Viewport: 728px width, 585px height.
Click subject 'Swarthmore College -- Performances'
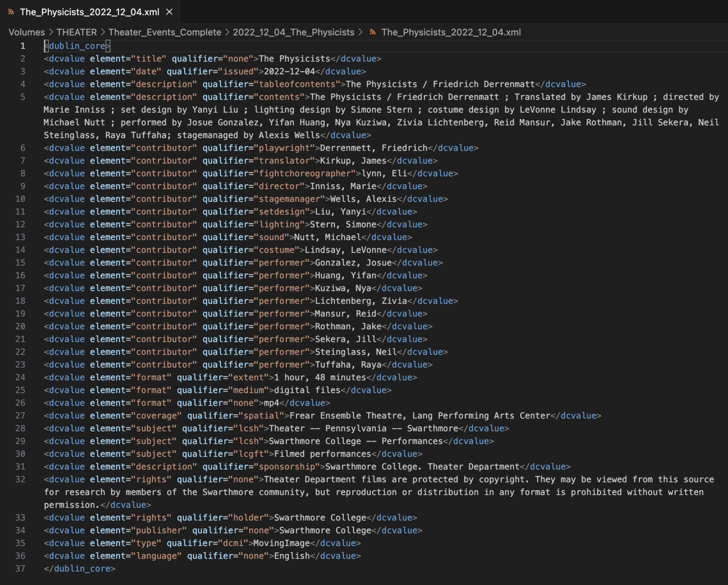[356, 441]
